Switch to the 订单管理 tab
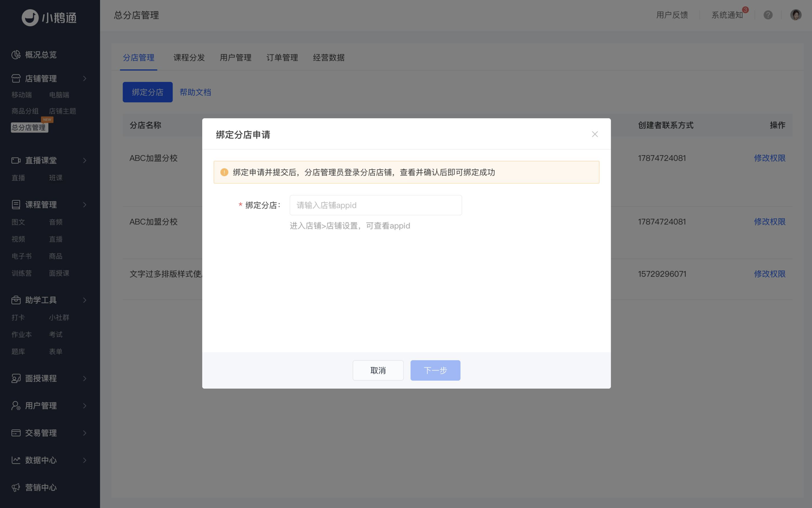812x508 pixels. (282, 57)
